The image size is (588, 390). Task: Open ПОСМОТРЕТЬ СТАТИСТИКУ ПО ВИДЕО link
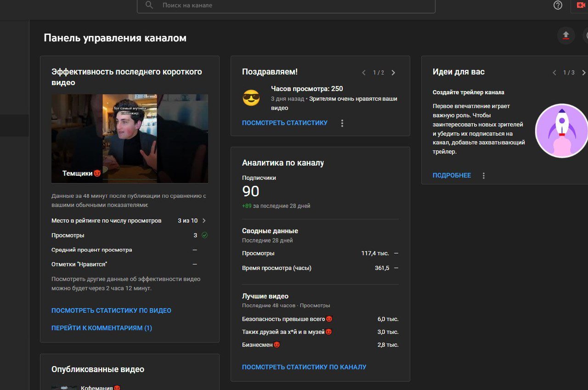click(x=111, y=311)
